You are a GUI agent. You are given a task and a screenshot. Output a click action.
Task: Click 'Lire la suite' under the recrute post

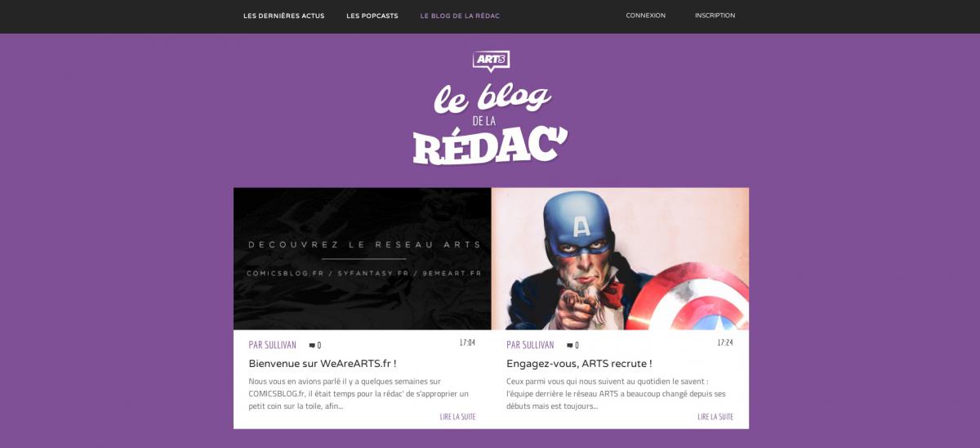tap(715, 417)
